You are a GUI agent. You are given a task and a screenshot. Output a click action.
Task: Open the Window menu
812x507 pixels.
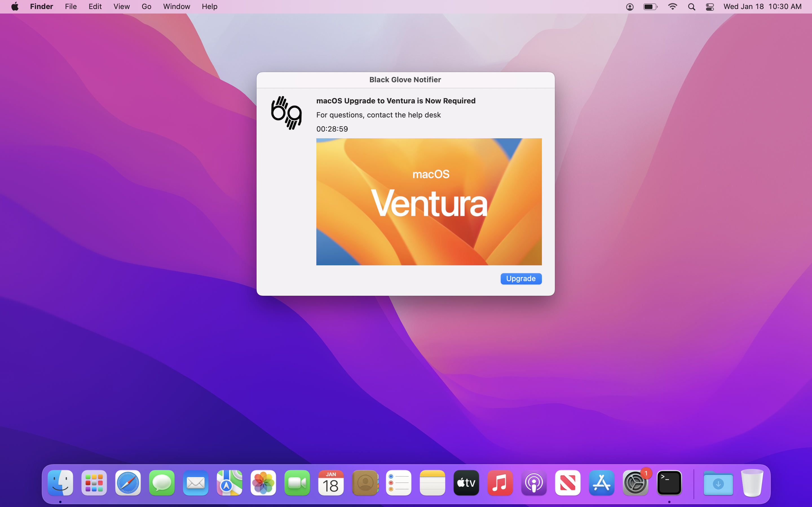tap(176, 7)
